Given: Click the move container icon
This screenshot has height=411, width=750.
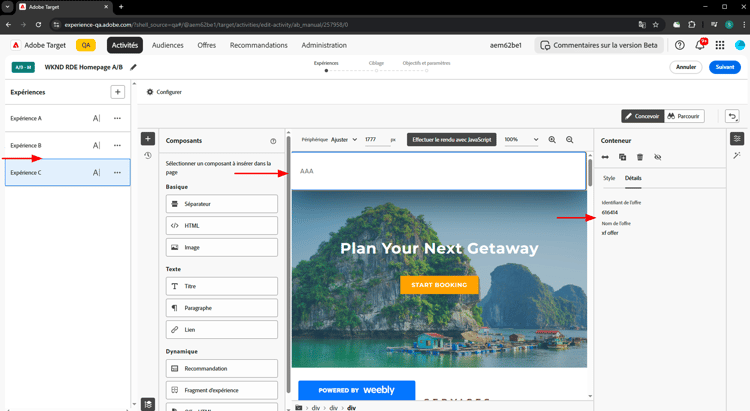Looking at the screenshot, I should coord(605,157).
